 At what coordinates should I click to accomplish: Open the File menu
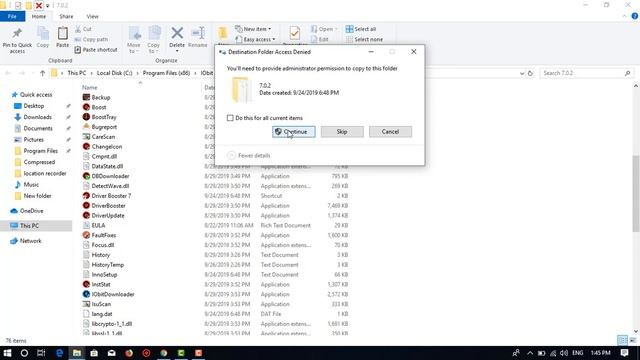[12, 16]
